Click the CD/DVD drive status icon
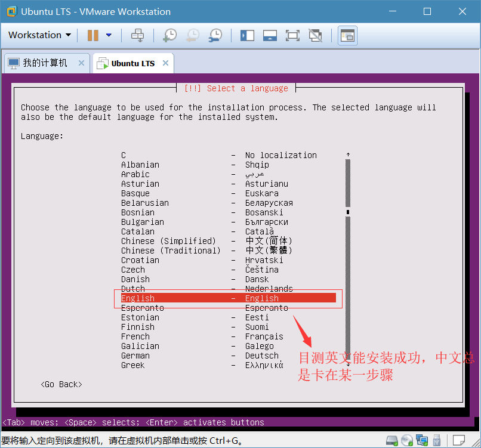The height and width of the screenshot is (448, 481). [x=407, y=441]
